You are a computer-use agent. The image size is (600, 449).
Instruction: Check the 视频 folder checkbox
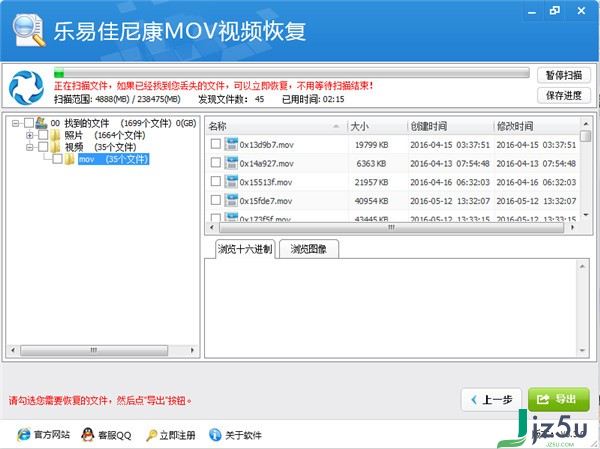(43, 147)
